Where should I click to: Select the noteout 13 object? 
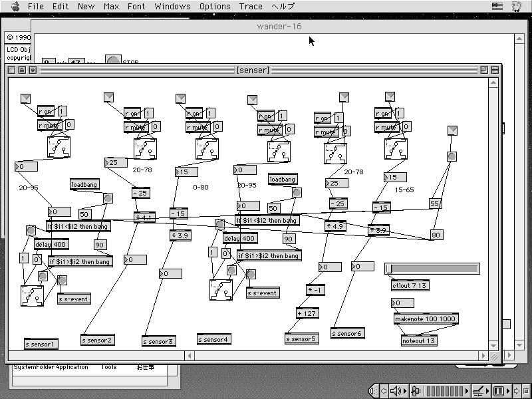click(419, 340)
